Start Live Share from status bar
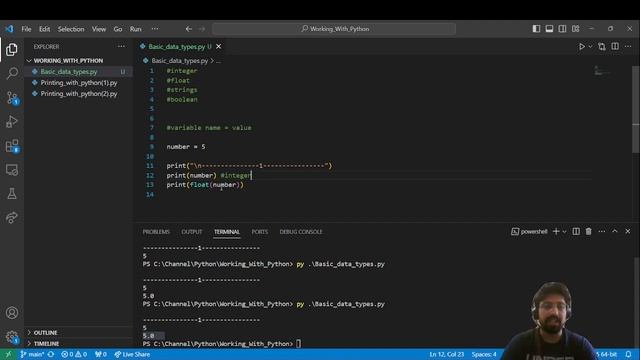Viewport: 640px width, 360px height. pos(132,354)
